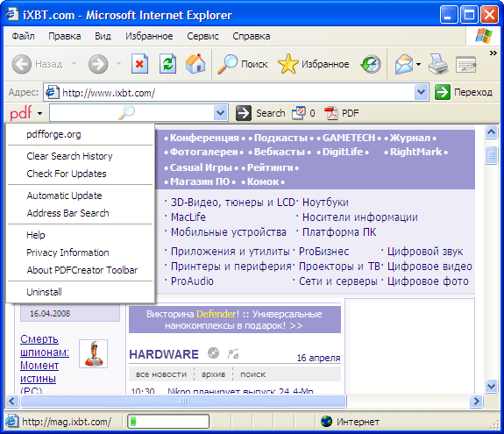Screen dimensions: 504x434
Task: Click the horizontal scrollbar thumb
Action: pyautogui.click(x=183, y=402)
